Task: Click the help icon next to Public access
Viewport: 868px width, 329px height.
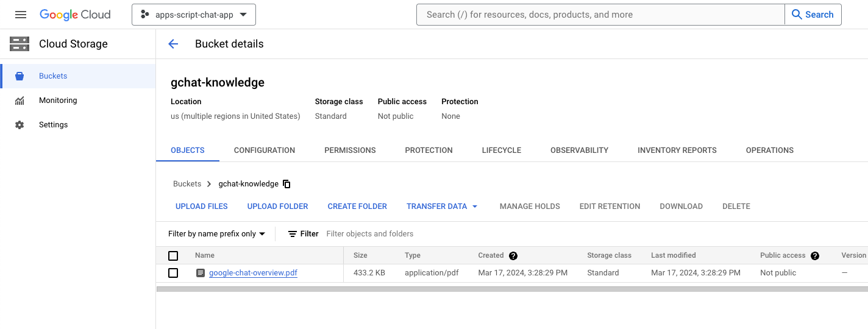Action: [815, 256]
